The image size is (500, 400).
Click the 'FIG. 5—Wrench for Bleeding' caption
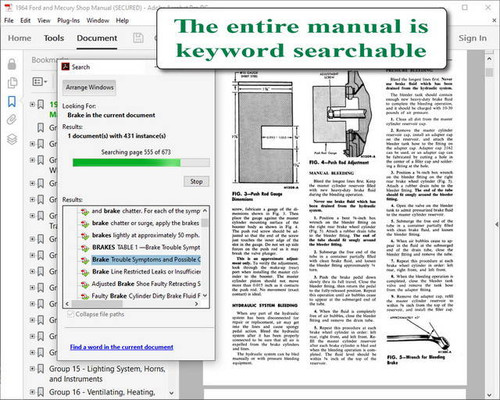(x=416, y=359)
